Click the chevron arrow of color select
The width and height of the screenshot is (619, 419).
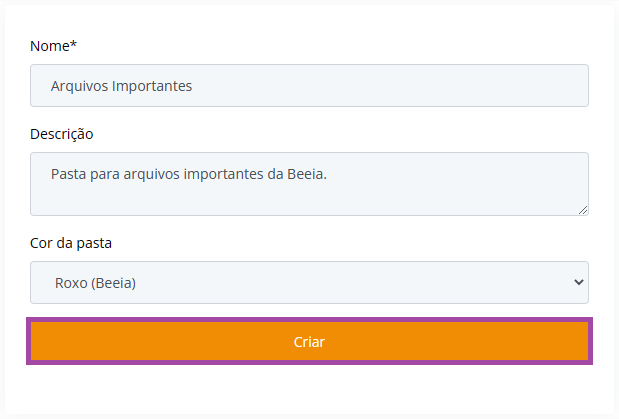click(x=579, y=282)
